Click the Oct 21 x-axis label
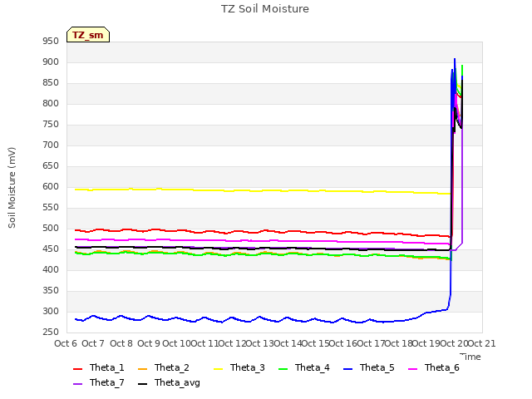 482,343
